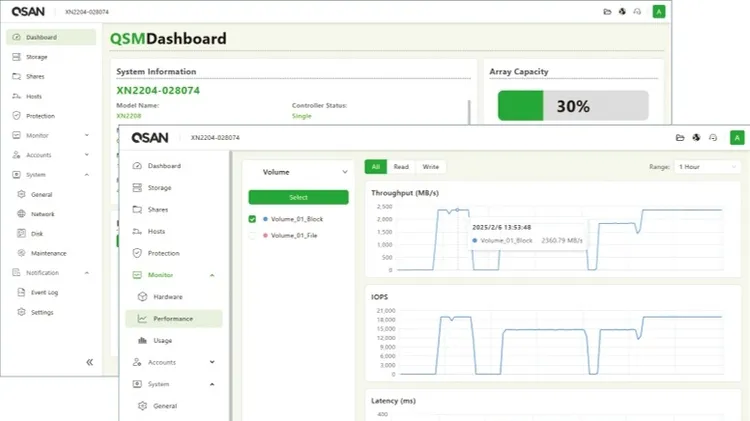Click Network globe icon in back window

[22, 214]
